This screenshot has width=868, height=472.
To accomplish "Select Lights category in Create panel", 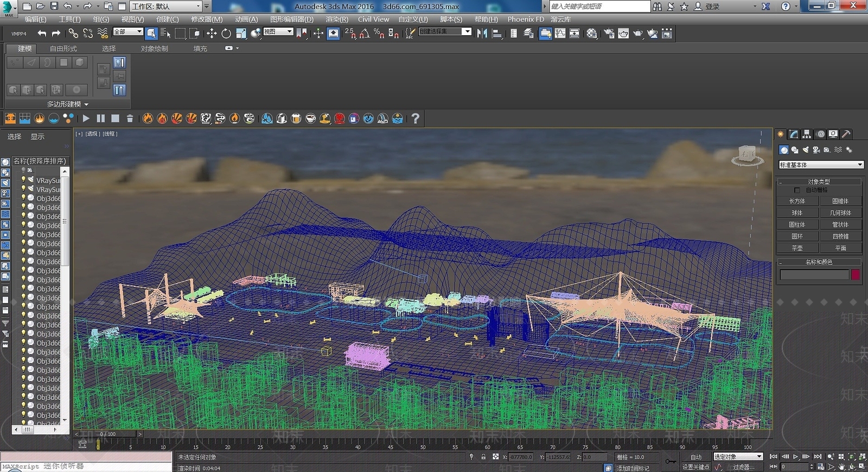I will pyautogui.click(x=806, y=150).
